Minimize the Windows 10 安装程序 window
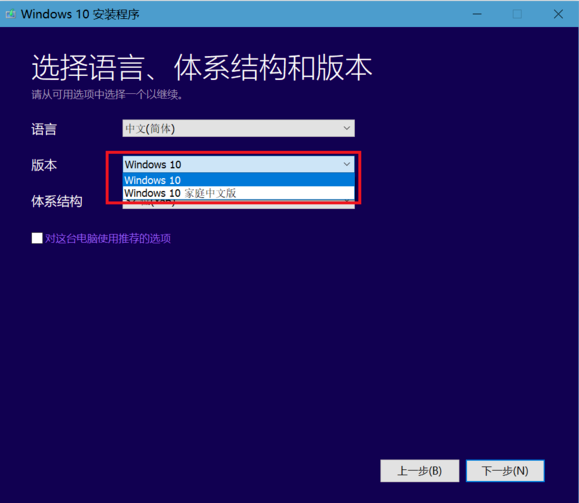Screen dimensions: 579x503 477,14
